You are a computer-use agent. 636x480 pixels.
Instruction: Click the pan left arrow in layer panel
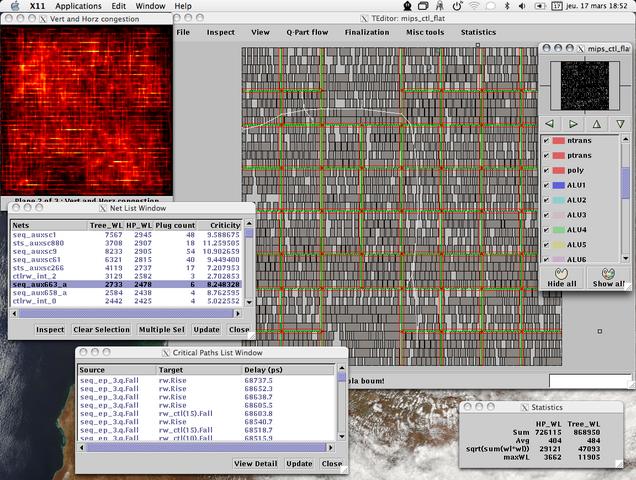550,124
